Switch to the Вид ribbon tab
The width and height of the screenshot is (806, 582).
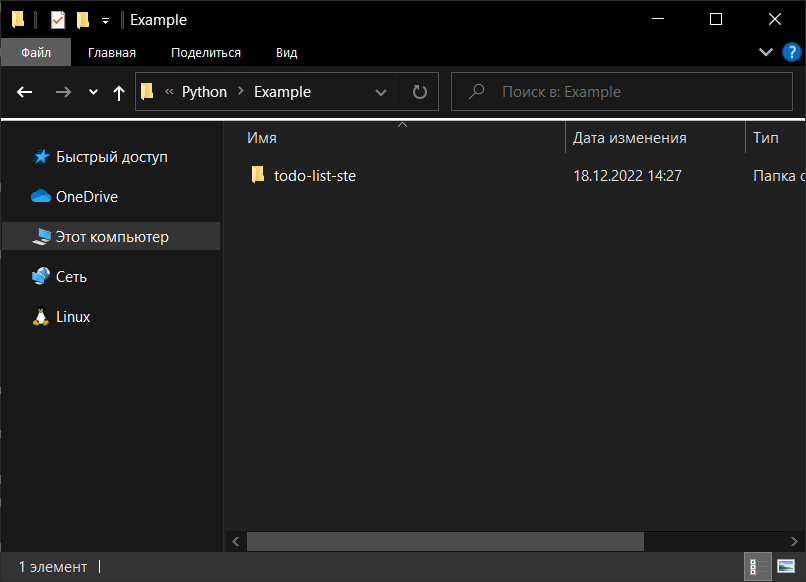coord(286,52)
